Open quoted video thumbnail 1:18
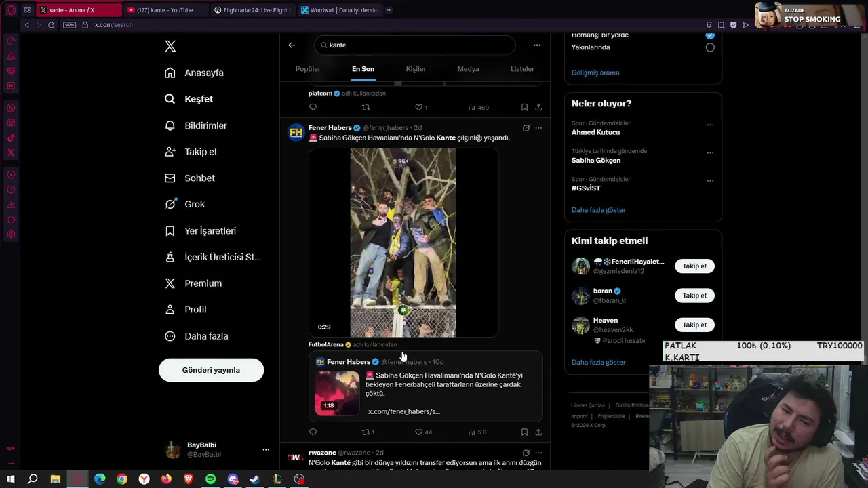 tap(337, 393)
